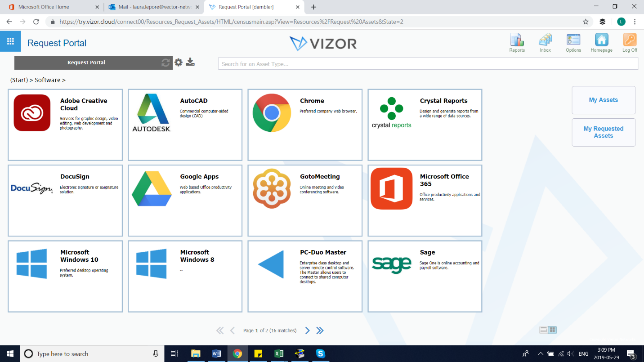This screenshot has width=644, height=362.
Task: Download the asset list export
Action: (x=190, y=63)
